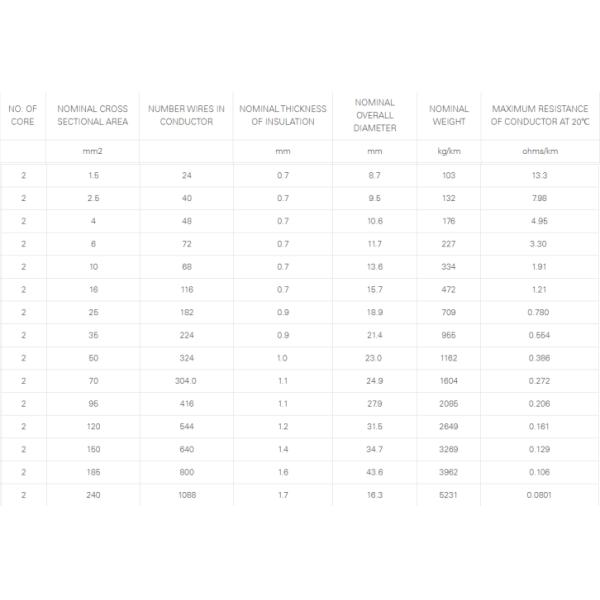Select the "Nominal Cross Sectional Area" header
The image size is (600, 600).
pos(93,115)
